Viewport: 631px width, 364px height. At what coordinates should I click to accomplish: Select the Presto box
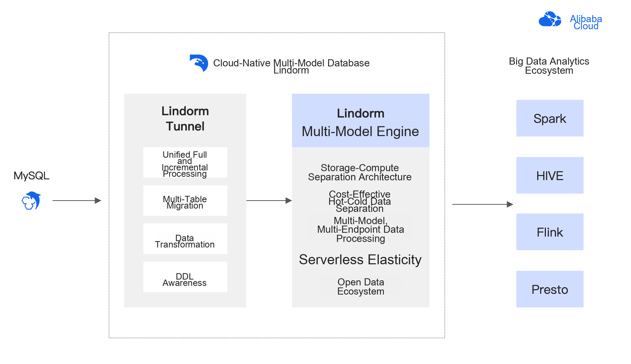pyautogui.click(x=550, y=289)
